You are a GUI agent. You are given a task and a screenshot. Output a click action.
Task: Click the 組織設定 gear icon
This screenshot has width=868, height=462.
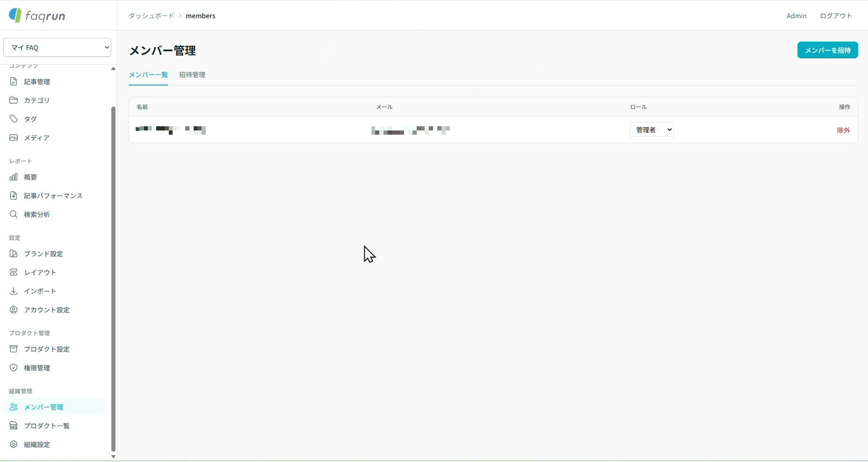(14, 444)
